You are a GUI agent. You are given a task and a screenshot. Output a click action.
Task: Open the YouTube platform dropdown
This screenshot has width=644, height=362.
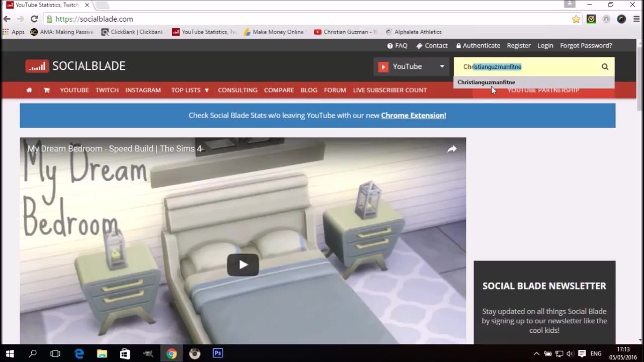411,66
